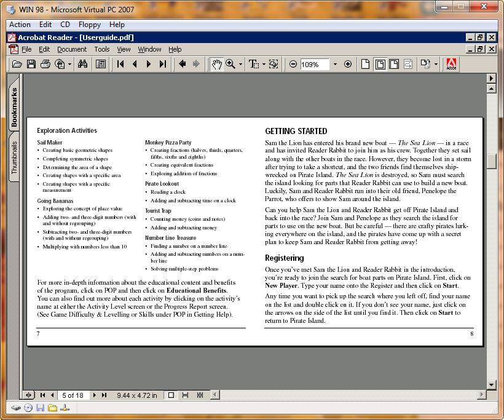Select the Text Select tool
This screenshot has width=504, height=420.
(x=254, y=64)
